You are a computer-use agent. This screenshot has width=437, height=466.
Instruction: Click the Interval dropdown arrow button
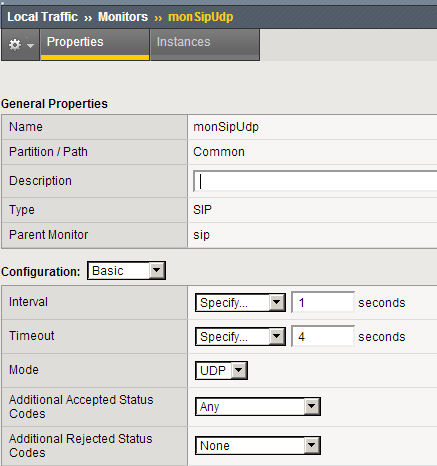point(277,303)
